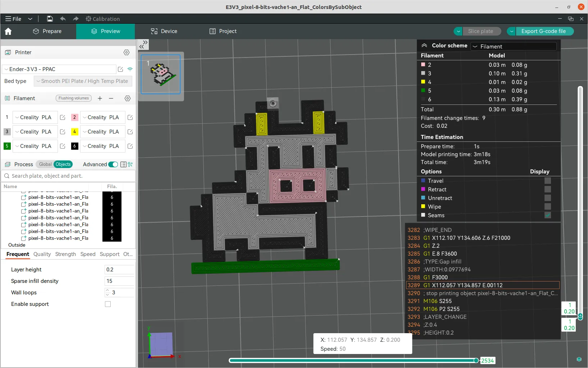Edit the Creality PLA filament 2 preset
The width and height of the screenshot is (588, 368).
tap(130, 117)
